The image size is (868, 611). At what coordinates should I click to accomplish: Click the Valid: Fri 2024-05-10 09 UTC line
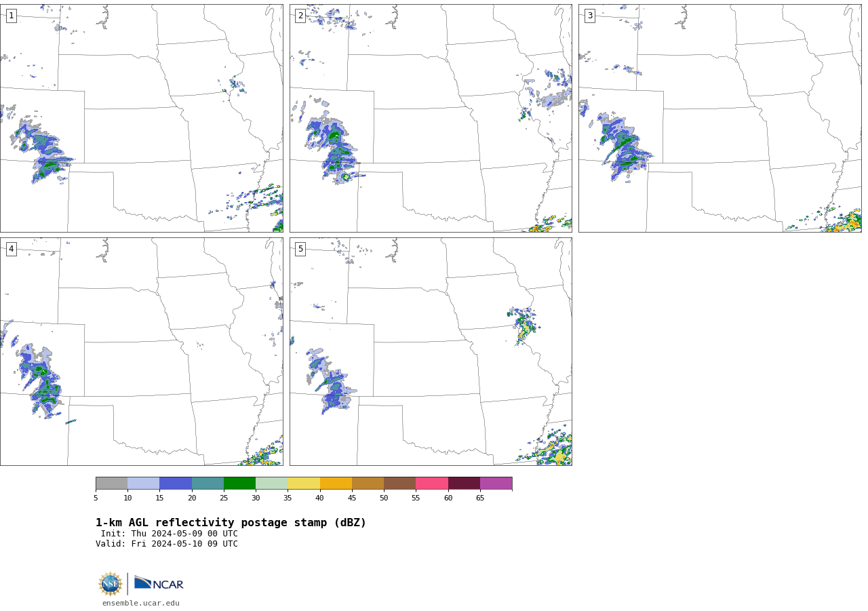pyautogui.click(x=167, y=544)
